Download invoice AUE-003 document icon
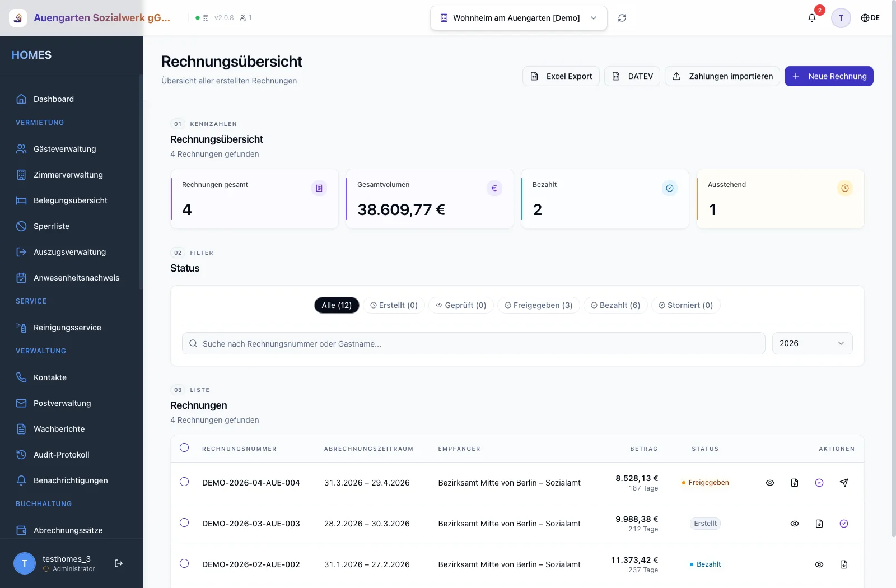Viewport: 896px width, 588px height. click(819, 524)
